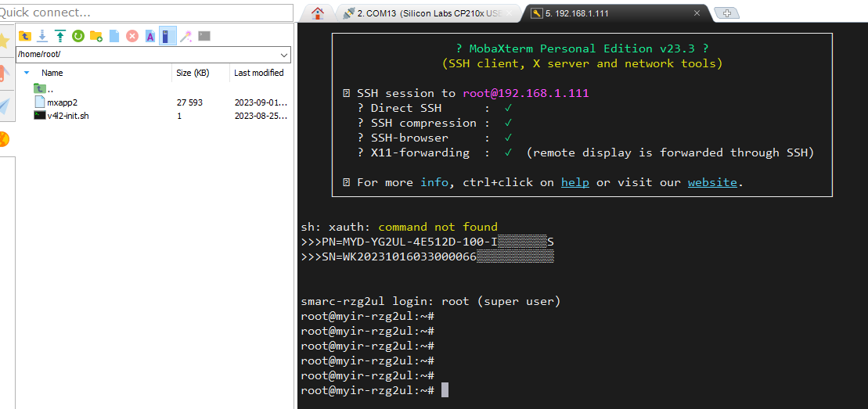Image resolution: width=868 pixels, height=409 pixels.
Task: Toggle ASCII transfer mode icon
Action: [x=150, y=37]
